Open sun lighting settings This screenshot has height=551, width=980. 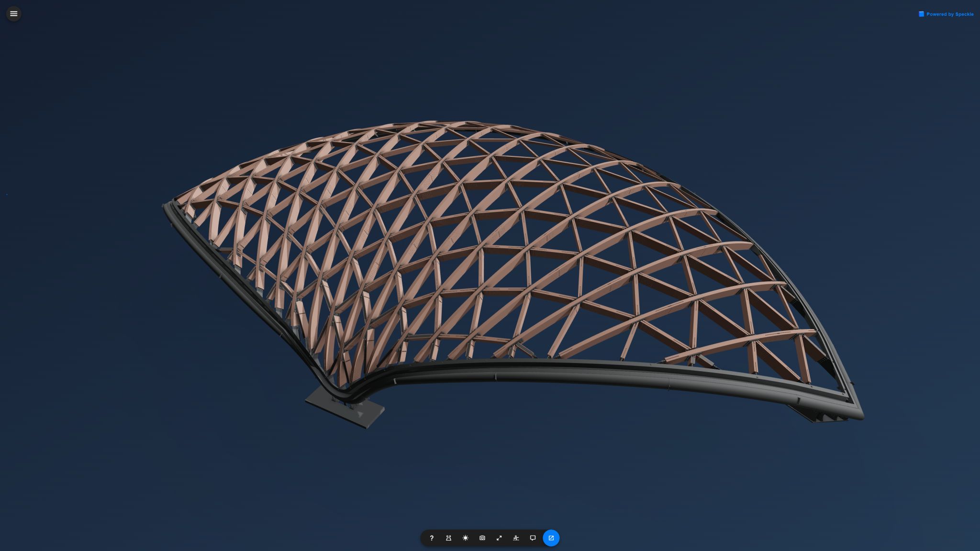465,538
